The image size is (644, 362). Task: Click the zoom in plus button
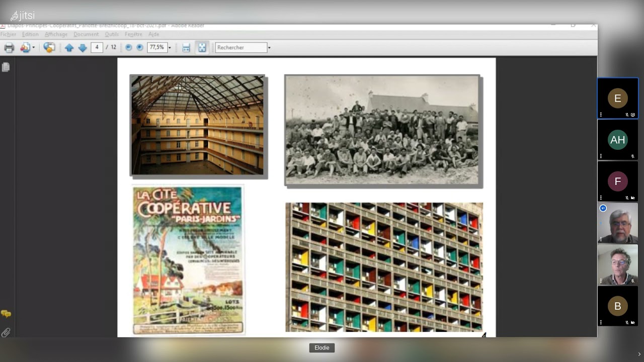click(x=140, y=47)
